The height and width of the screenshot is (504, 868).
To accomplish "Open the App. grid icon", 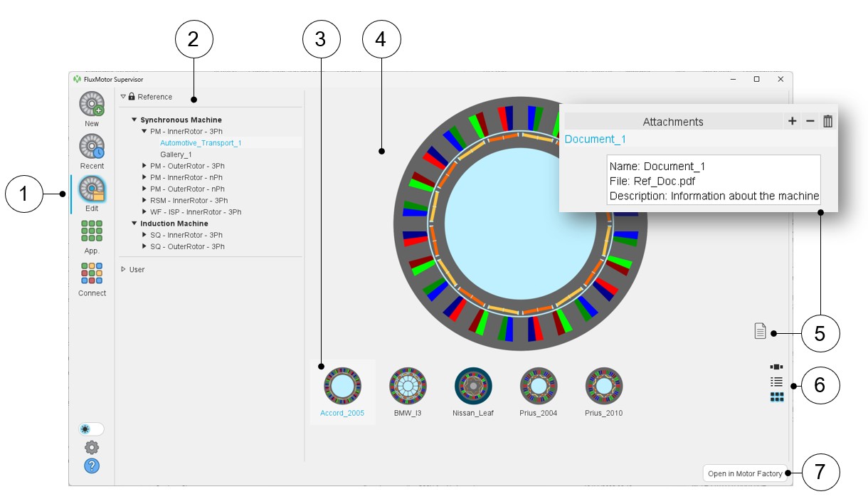I will [92, 231].
